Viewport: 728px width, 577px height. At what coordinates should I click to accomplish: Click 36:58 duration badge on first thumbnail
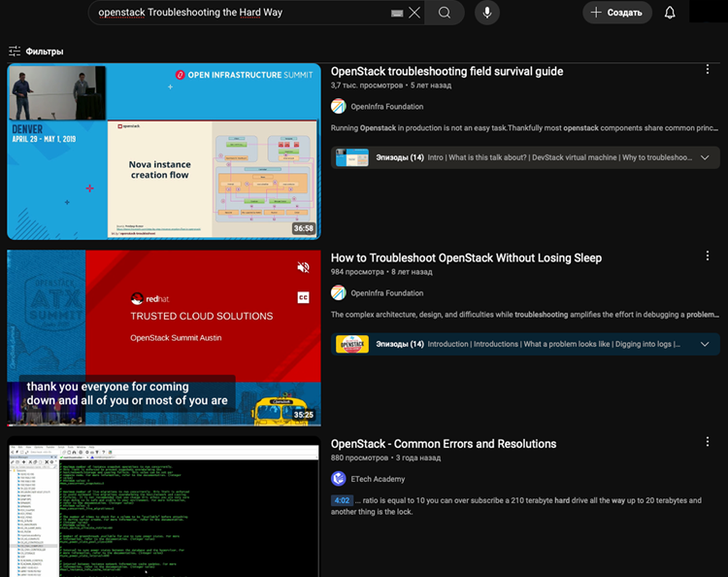point(303,228)
